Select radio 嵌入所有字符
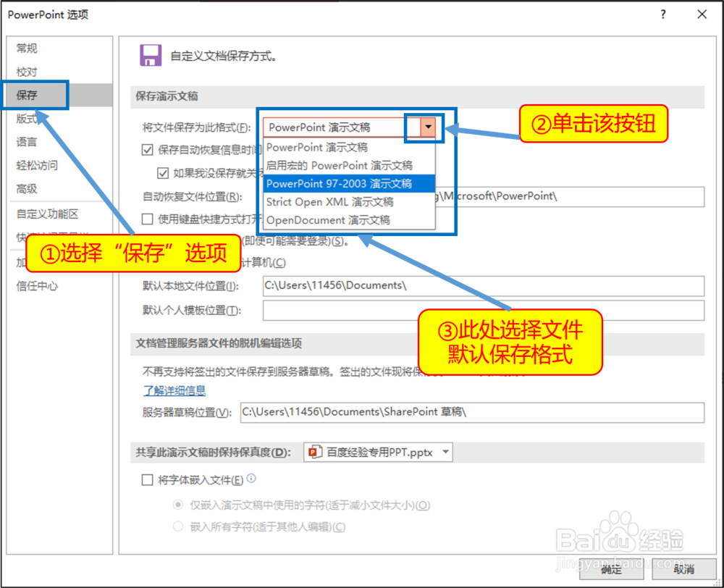Screen dimensions: 724x588 pos(178,526)
